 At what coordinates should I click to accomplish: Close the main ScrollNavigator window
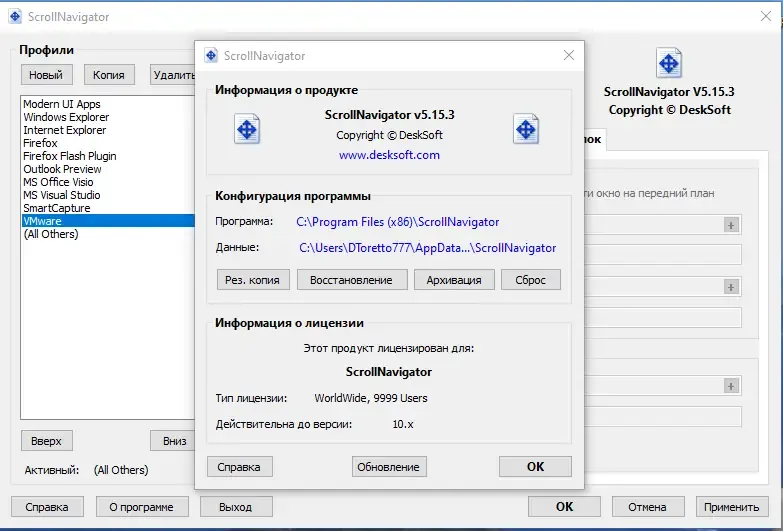[766, 16]
